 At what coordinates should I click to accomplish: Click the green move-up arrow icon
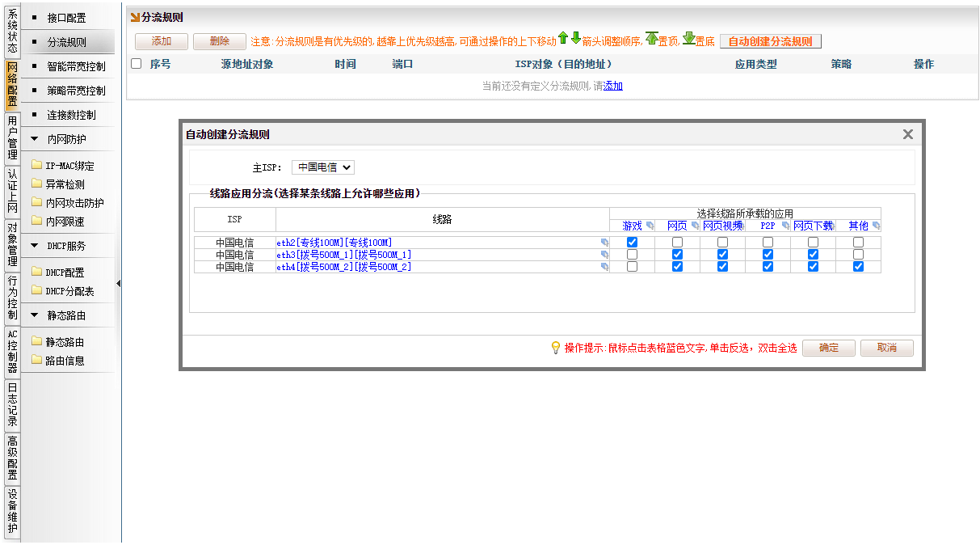point(563,38)
